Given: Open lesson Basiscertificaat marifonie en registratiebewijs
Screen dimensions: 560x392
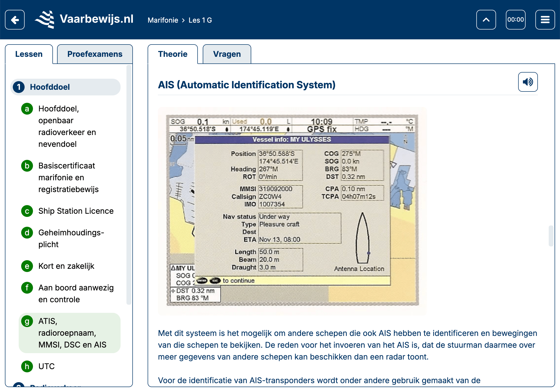Looking at the screenshot, I should pos(68,177).
